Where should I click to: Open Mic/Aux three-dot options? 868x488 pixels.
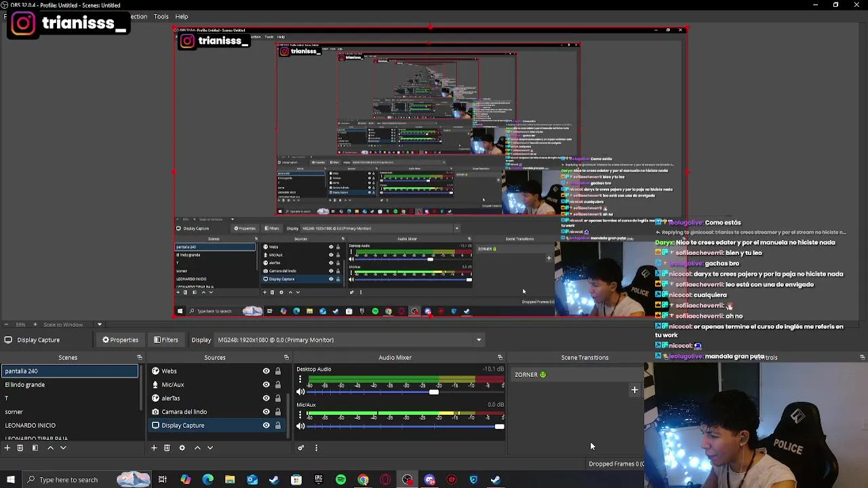300,415
